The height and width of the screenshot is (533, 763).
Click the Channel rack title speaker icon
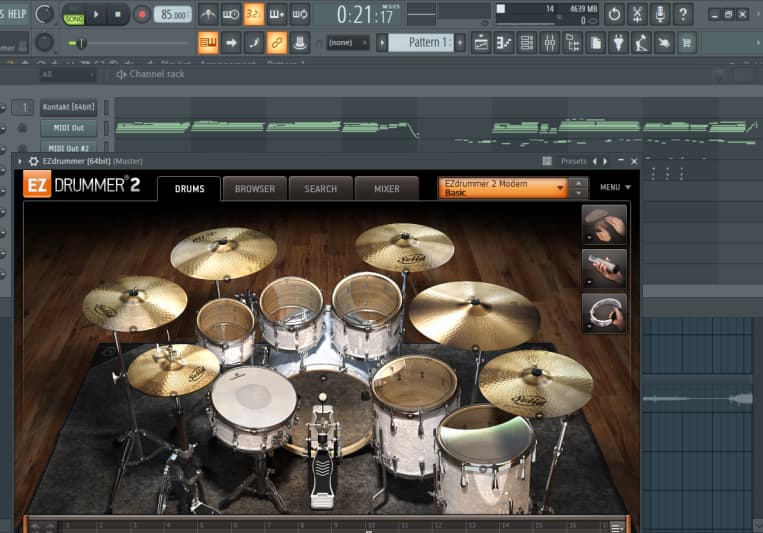point(121,74)
